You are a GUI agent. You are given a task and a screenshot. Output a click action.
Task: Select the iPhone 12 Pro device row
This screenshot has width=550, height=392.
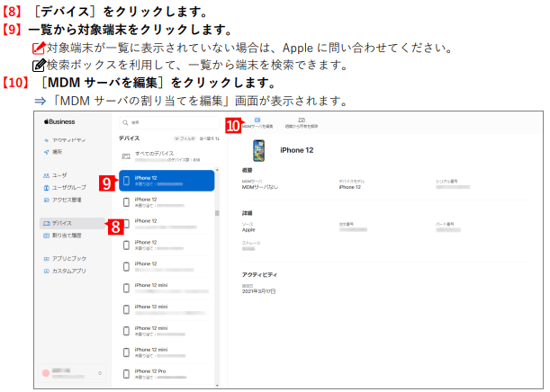[x=167, y=374]
